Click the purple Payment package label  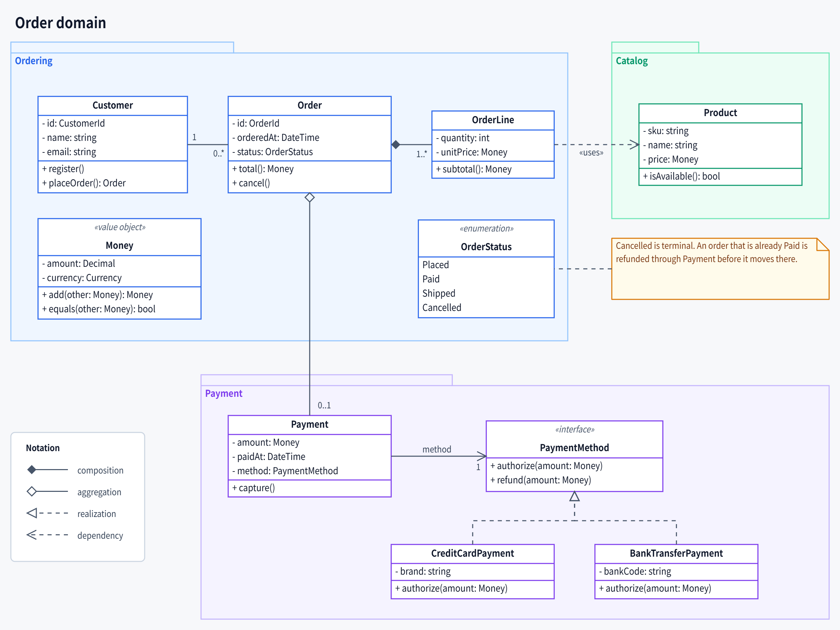224,393
